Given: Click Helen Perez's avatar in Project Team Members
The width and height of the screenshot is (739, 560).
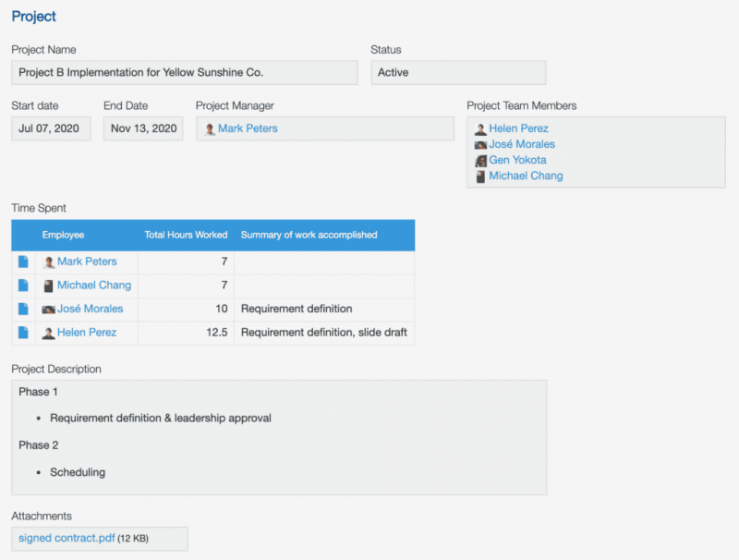Looking at the screenshot, I should click(x=480, y=128).
